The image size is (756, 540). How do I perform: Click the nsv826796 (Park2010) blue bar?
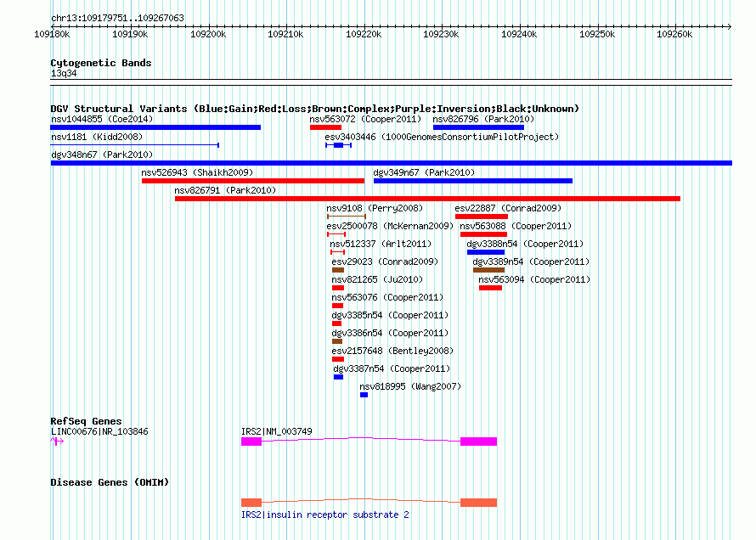coord(478,127)
